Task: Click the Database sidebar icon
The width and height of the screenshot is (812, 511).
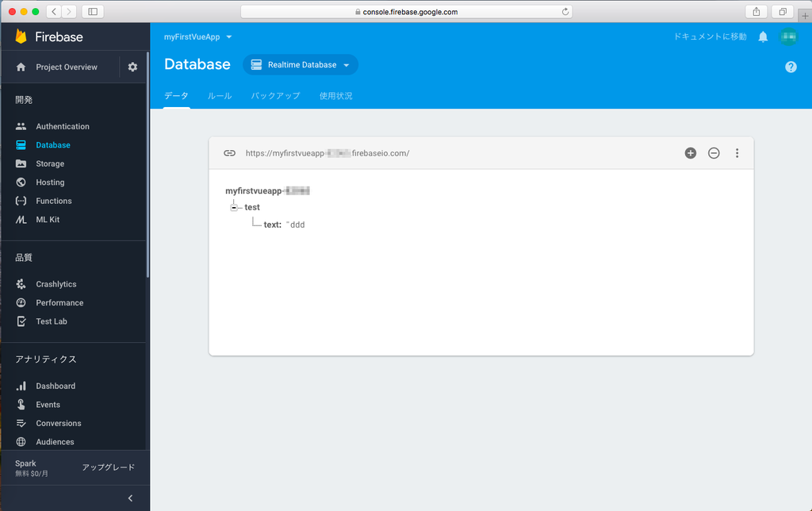Action: 21,145
